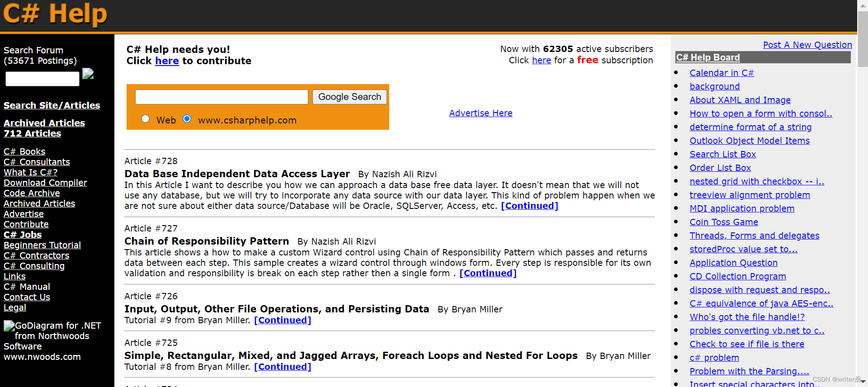Click 'here' to contribute link
This screenshot has height=387, width=868.
point(167,61)
